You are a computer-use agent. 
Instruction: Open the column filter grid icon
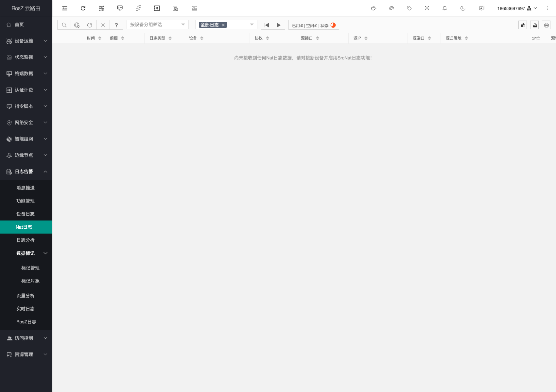[523, 25]
